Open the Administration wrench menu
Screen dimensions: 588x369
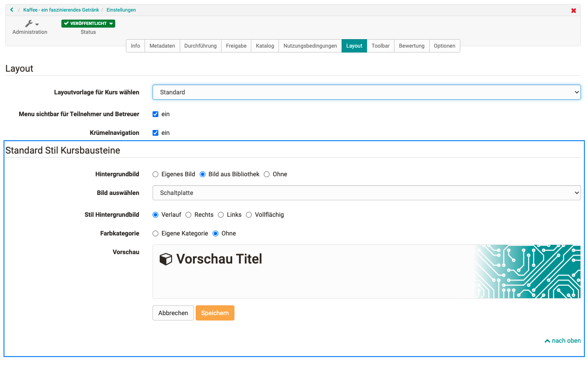point(31,24)
